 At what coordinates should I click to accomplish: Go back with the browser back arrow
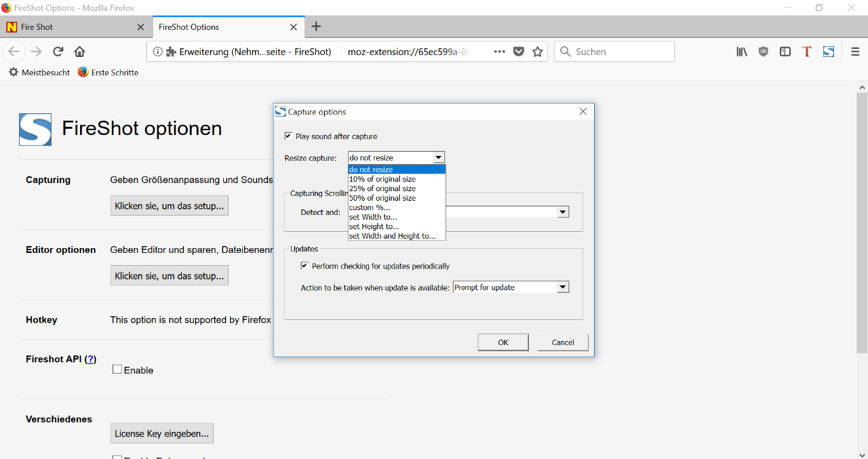click(x=14, y=52)
